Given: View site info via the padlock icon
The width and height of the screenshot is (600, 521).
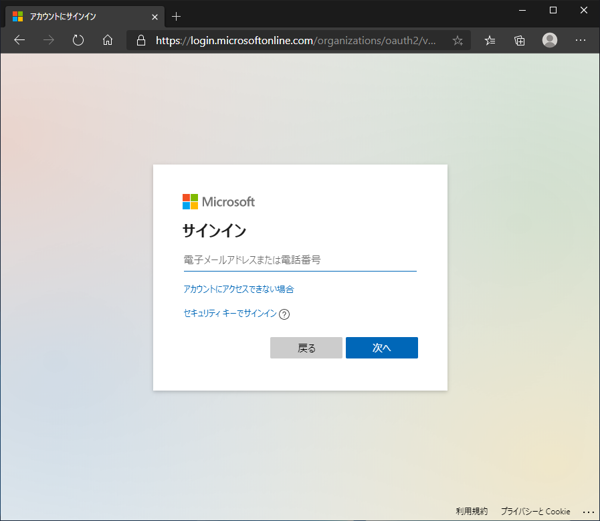Looking at the screenshot, I should pyautogui.click(x=141, y=40).
